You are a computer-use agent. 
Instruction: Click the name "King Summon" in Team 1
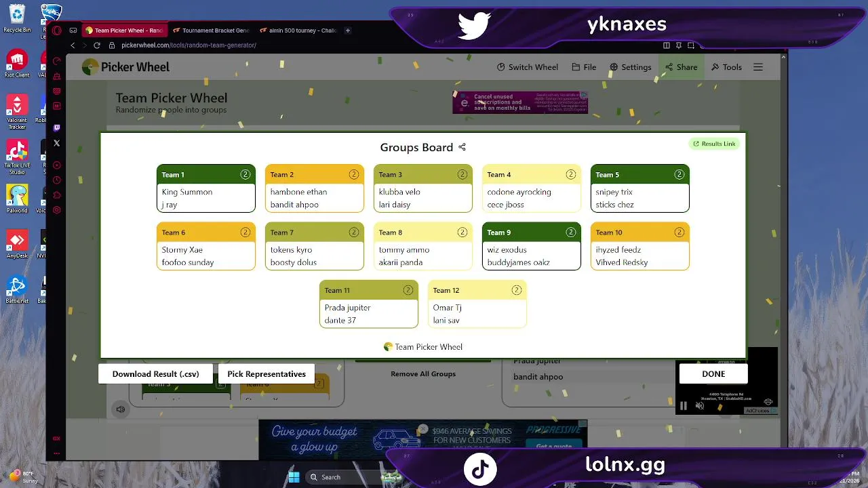187,192
